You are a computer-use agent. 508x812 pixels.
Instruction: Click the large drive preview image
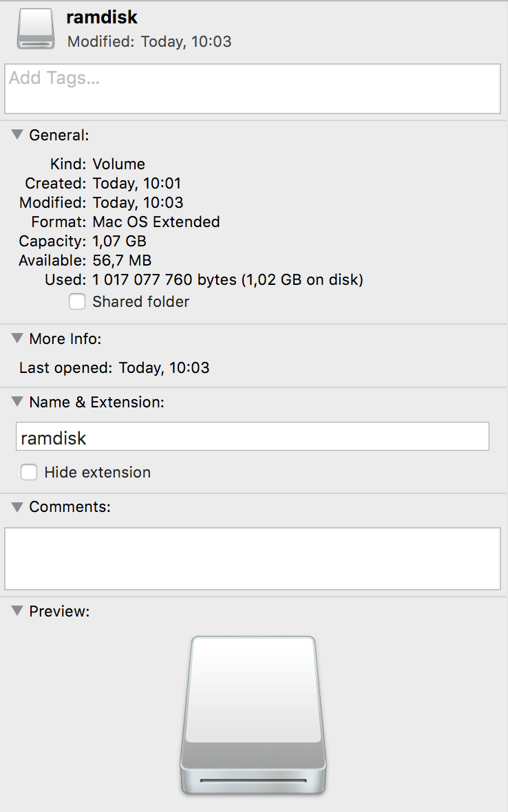point(253,716)
